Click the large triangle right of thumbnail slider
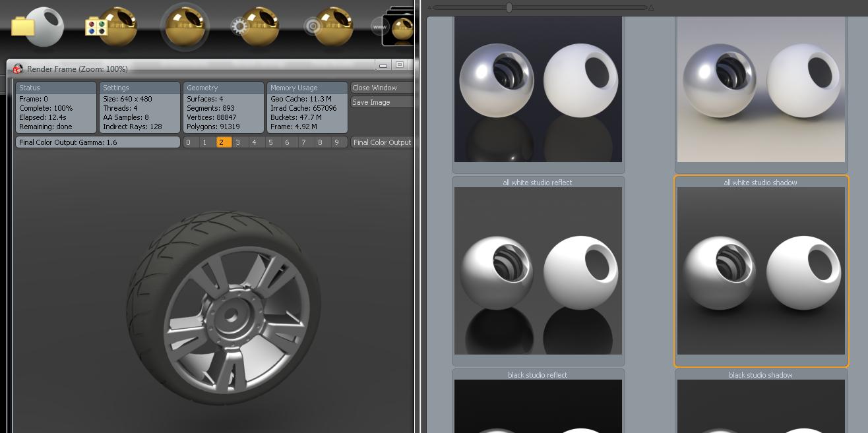Screen dimensions: 868x433 tap(651, 8)
